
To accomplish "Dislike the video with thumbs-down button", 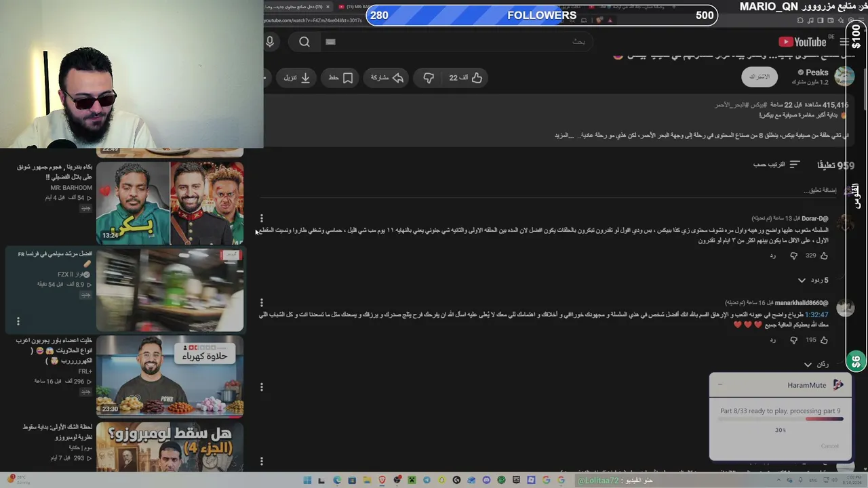I will point(429,78).
